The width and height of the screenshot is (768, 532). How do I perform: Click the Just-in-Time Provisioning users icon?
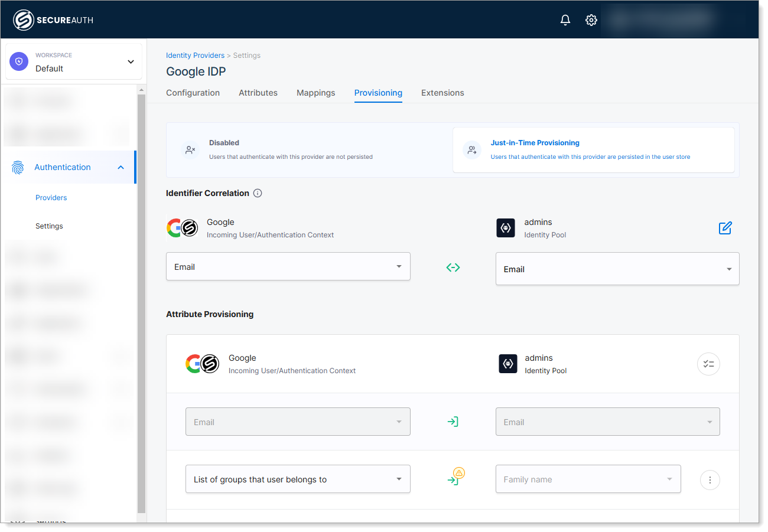pyautogui.click(x=471, y=150)
